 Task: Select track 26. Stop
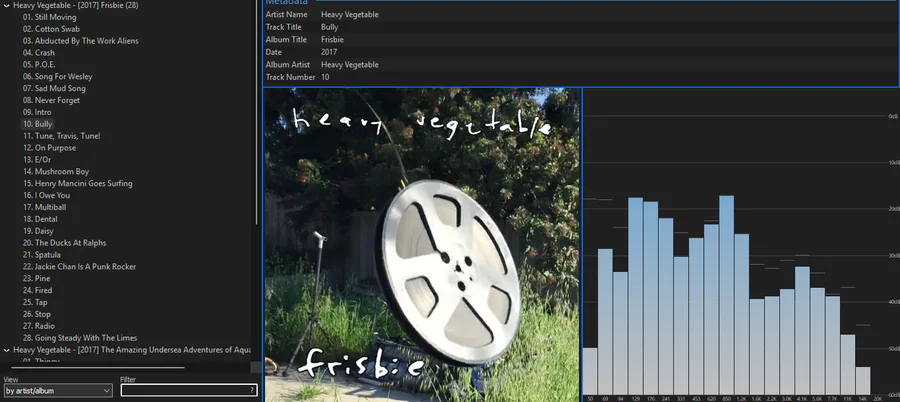37,314
